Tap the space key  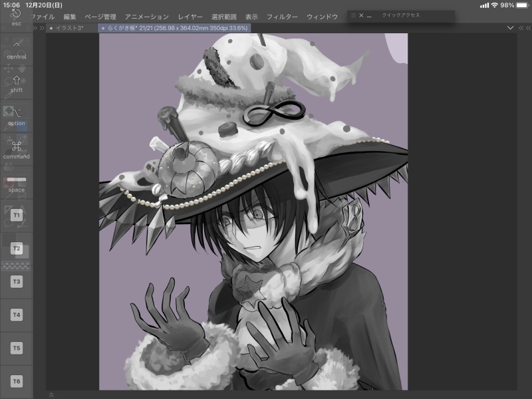point(16,184)
